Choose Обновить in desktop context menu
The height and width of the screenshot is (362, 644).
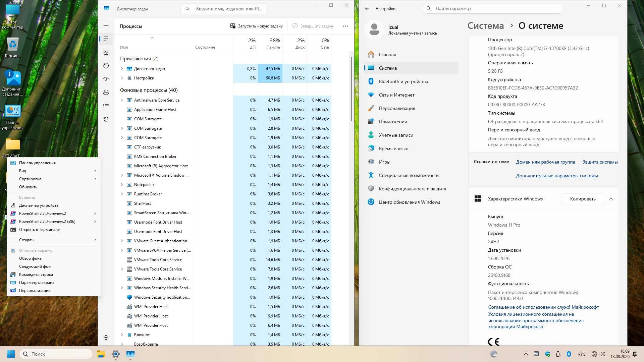point(54,187)
